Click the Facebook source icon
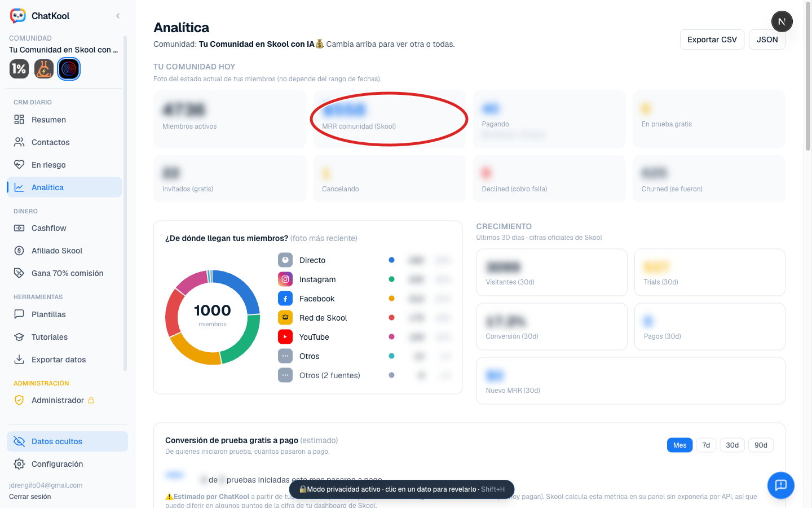812x508 pixels. click(x=285, y=299)
